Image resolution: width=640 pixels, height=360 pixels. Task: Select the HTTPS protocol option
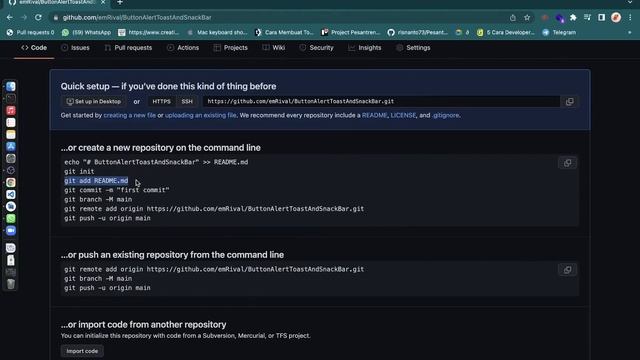(161, 102)
